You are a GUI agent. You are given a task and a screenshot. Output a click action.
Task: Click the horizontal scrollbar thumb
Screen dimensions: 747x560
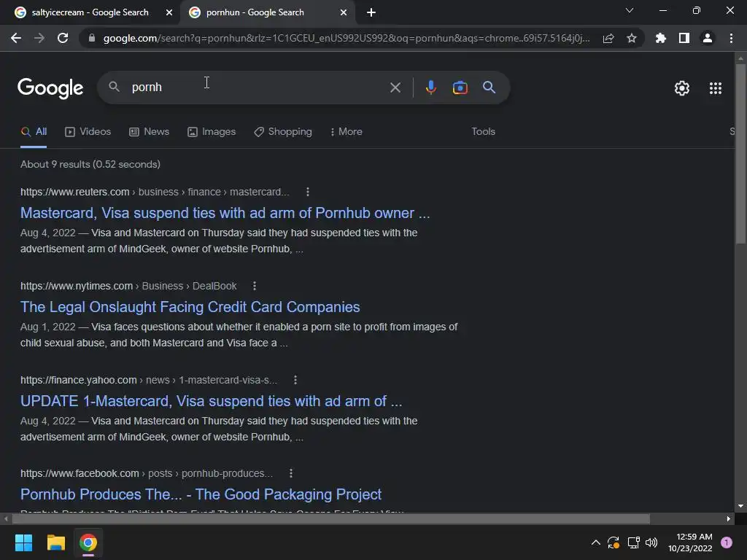coord(330,518)
